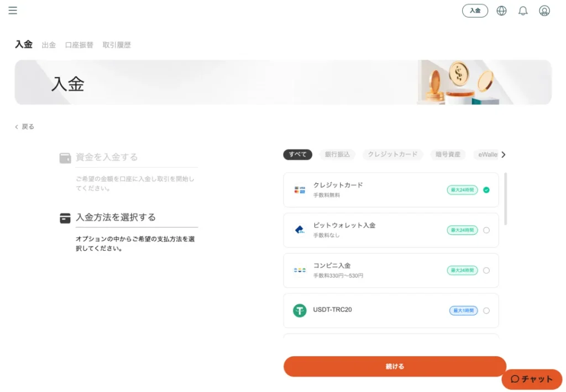
Task: Click the 続ける button
Action: tap(395, 366)
